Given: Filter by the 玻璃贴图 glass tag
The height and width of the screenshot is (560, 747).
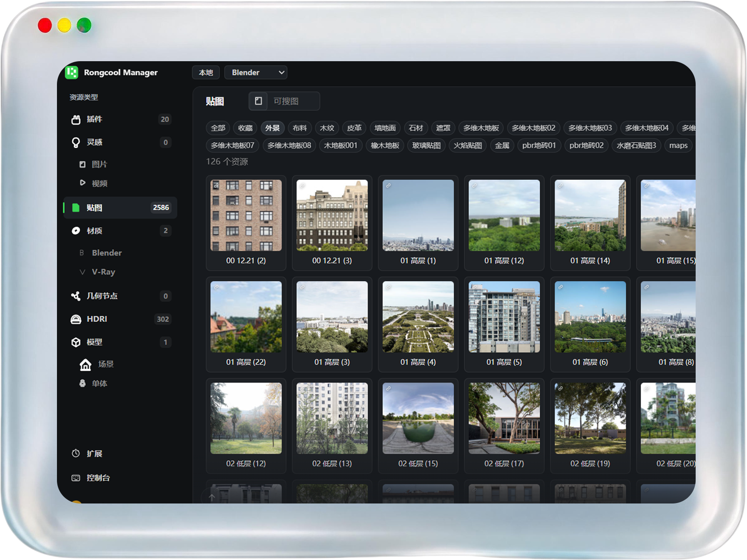Looking at the screenshot, I should [426, 145].
